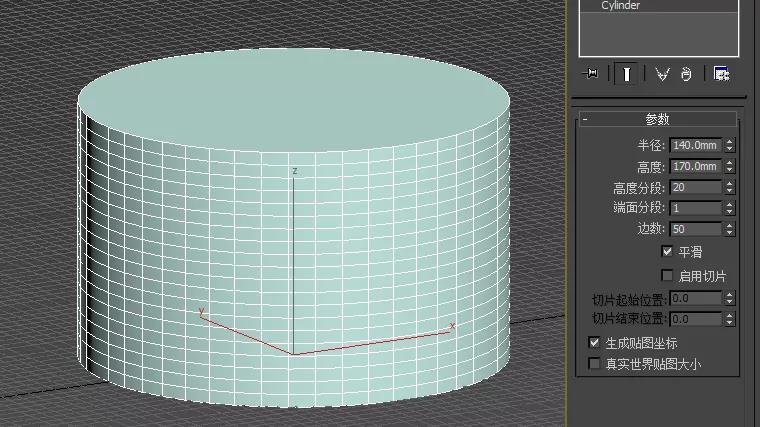760x427 pixels.
Task: Adjust the 切片起始位置 spinner arrows
Action: click(729, 298)
